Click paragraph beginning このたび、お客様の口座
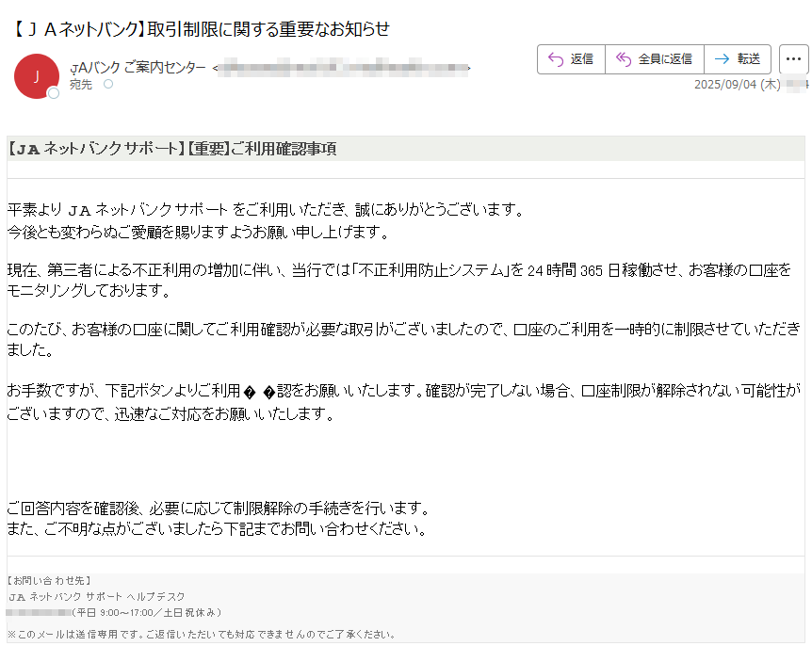Viewport: 812px width, 646px height. click(x=404, y=339)
